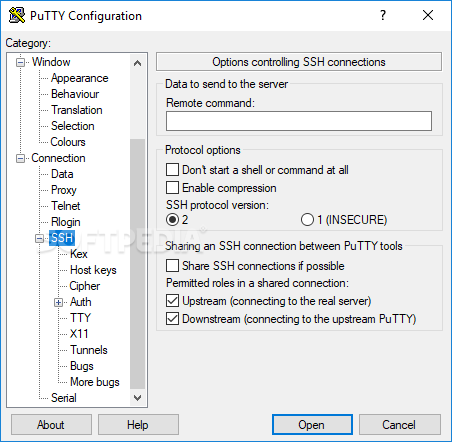
Task: Open the X11 category
Action: click(79, 334)
